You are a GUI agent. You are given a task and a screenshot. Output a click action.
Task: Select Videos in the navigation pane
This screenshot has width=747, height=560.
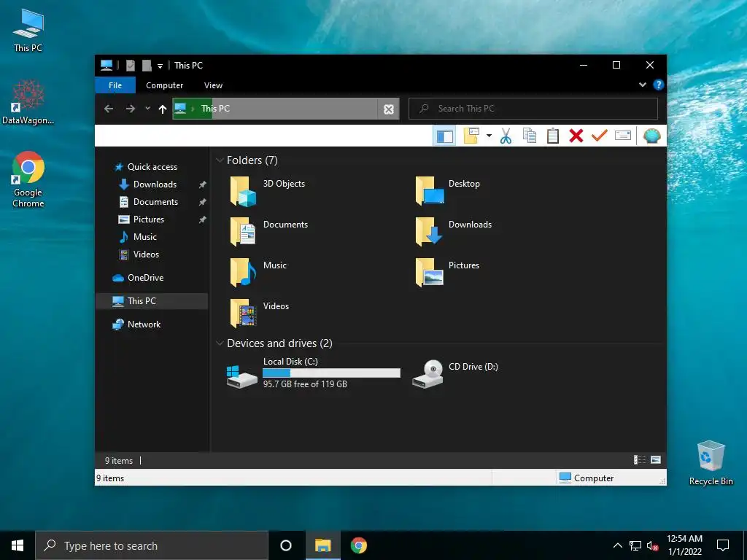coord(146,254)
